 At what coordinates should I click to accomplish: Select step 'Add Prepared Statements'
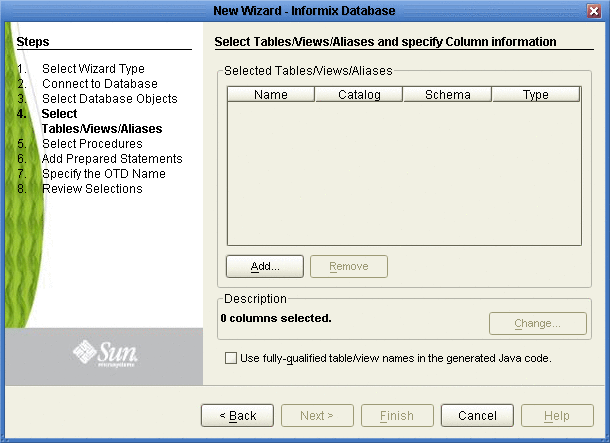click(112, 159)
